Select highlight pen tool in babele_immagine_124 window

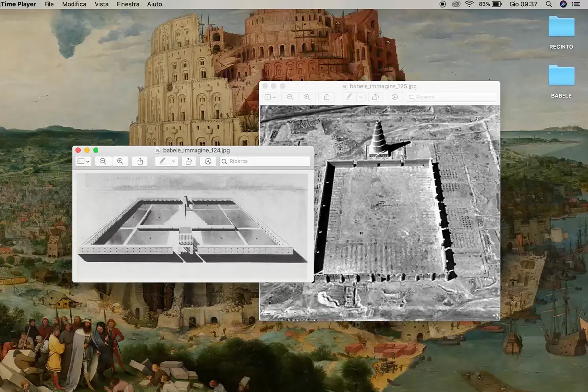click(x=162, y=161)
